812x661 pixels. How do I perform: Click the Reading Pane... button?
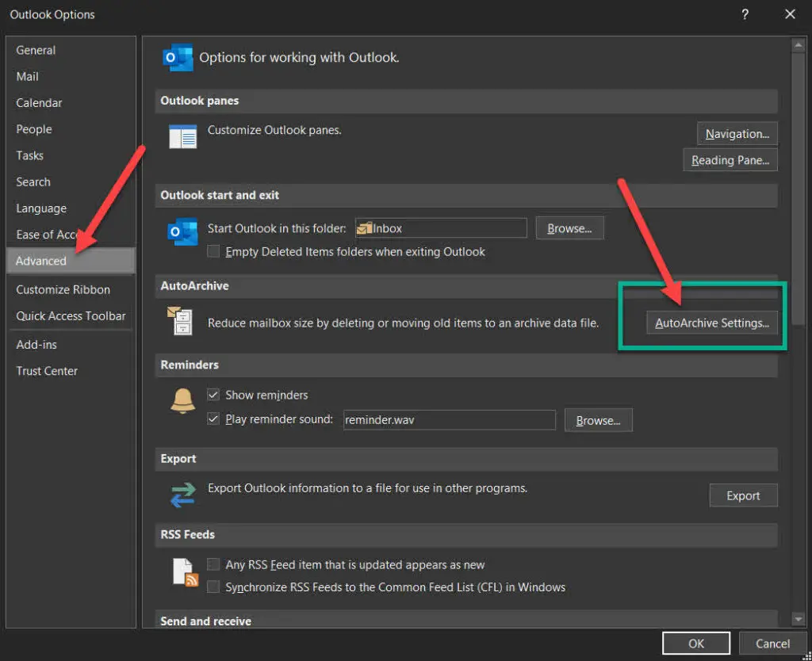pyautogui.click(x=730, y=160)
